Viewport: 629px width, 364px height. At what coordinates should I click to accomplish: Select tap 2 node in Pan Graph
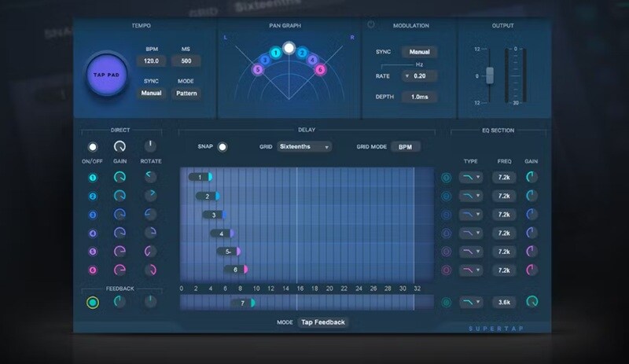(x=302, y=53)
